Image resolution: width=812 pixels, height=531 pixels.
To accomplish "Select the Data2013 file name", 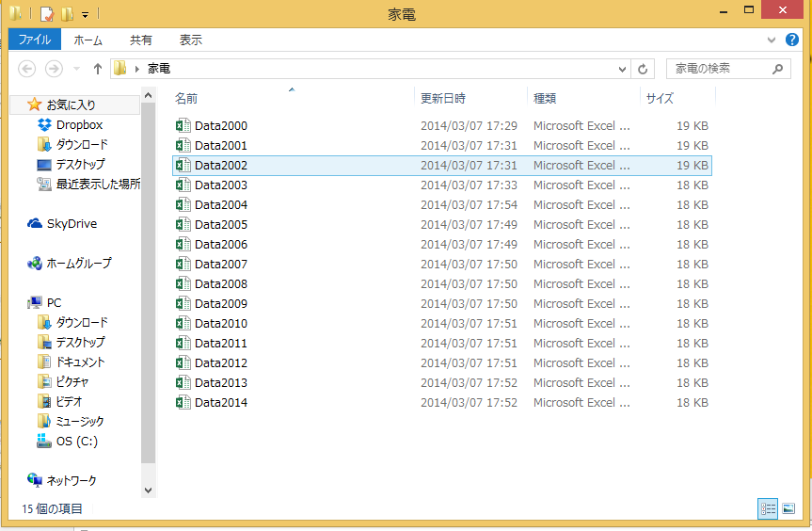I will (221, 383).
